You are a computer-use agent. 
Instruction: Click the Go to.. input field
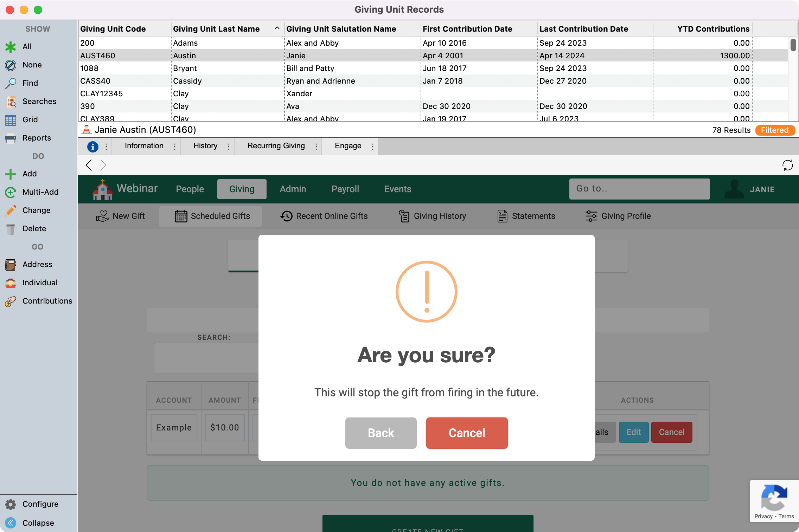639,189
